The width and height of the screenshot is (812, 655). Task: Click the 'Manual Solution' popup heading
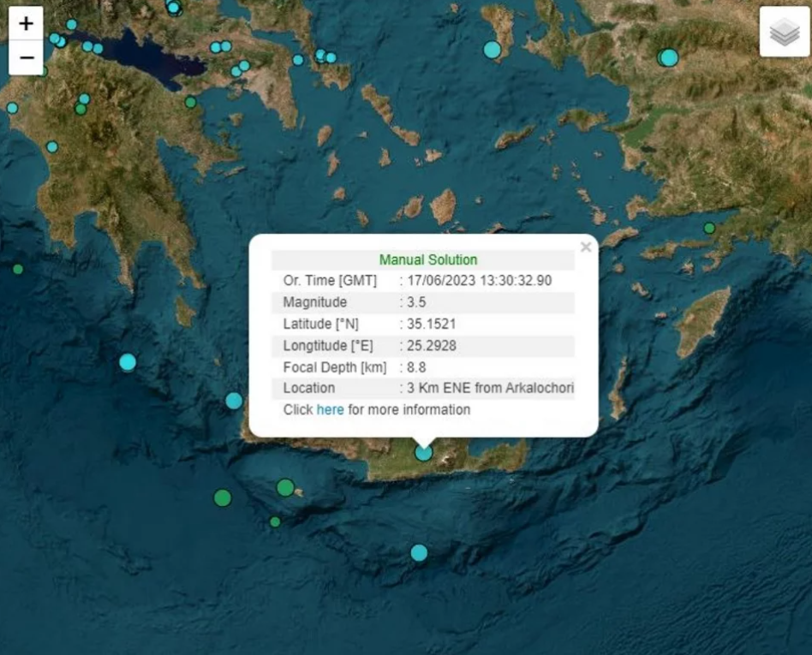[x=428, y=259]
